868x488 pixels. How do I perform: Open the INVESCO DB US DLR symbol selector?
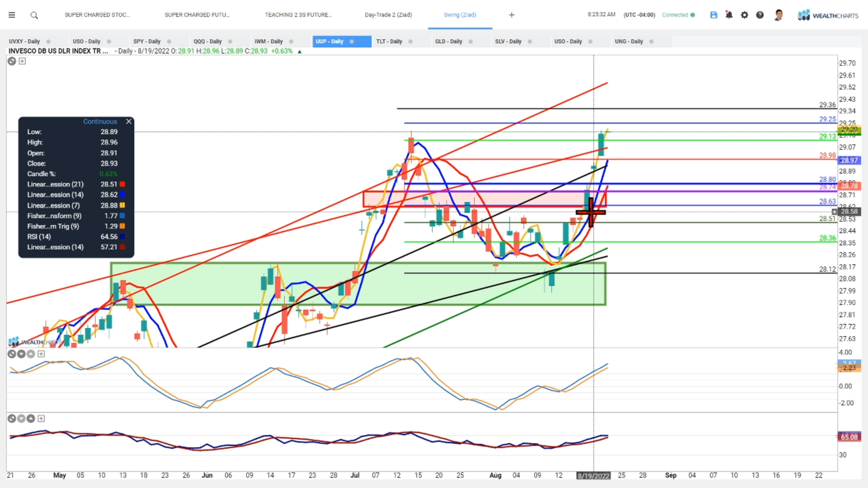click(58, 51)
